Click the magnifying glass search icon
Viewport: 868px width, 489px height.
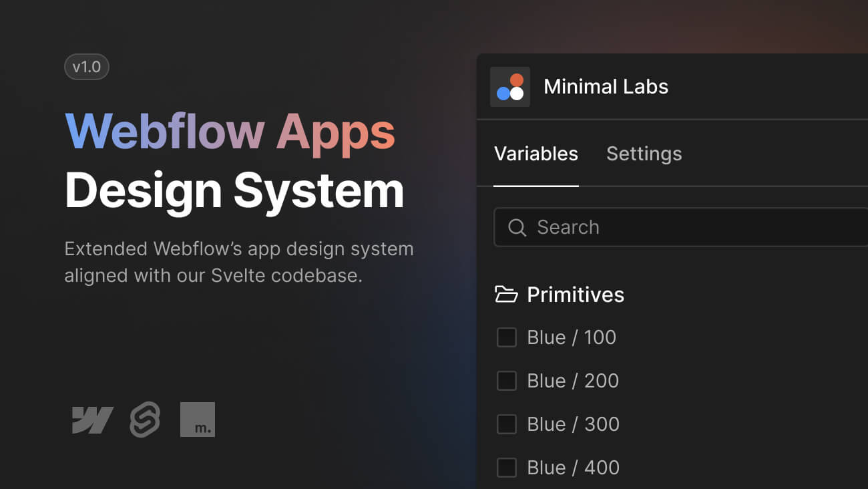tap(517, 227)
